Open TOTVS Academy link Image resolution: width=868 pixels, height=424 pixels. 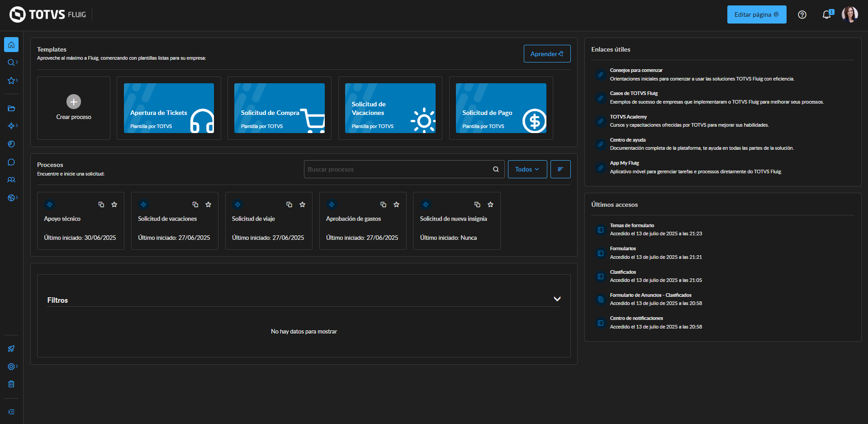tap(628, 117)
